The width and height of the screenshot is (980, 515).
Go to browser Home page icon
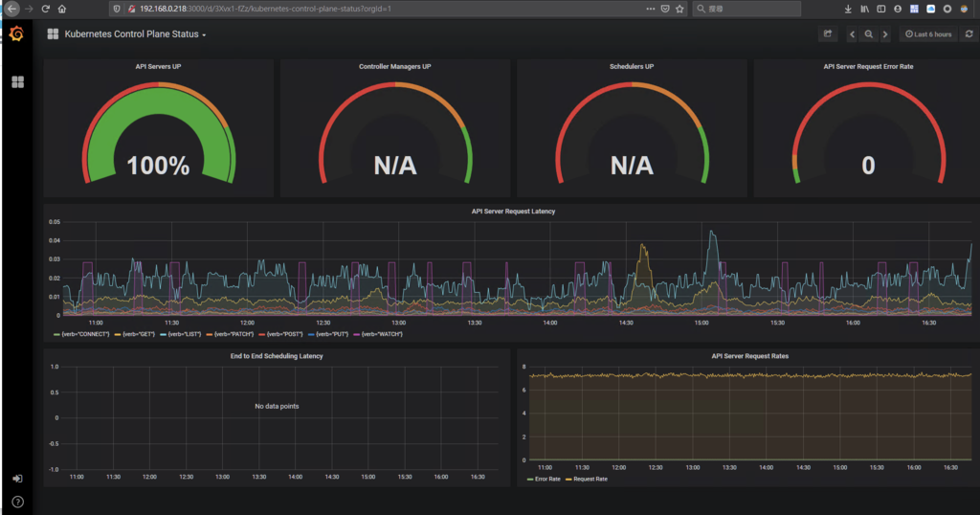(x=62, y=9)
